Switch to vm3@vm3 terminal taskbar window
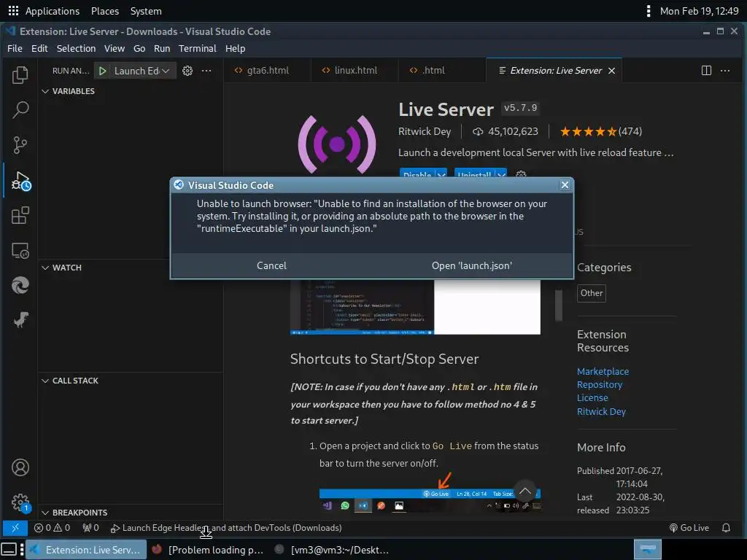Image resolution: width=747 pixels, height=560 pixels. click(x=332, y=550)
